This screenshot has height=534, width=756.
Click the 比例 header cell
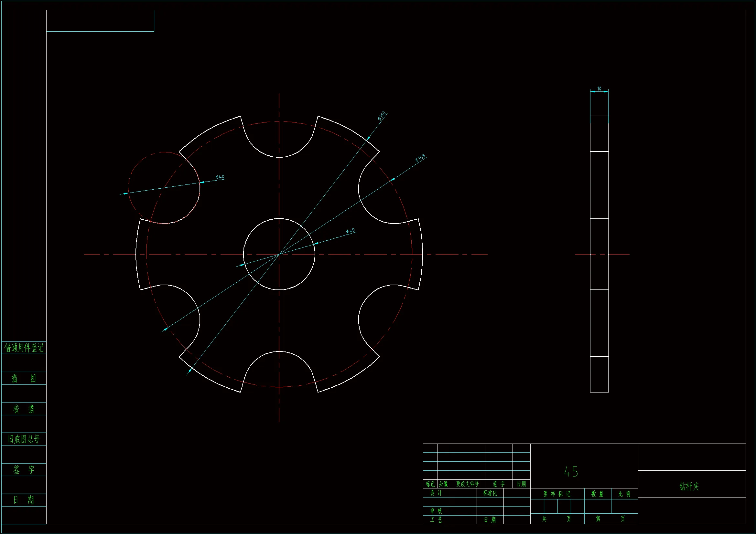[624, 494]
